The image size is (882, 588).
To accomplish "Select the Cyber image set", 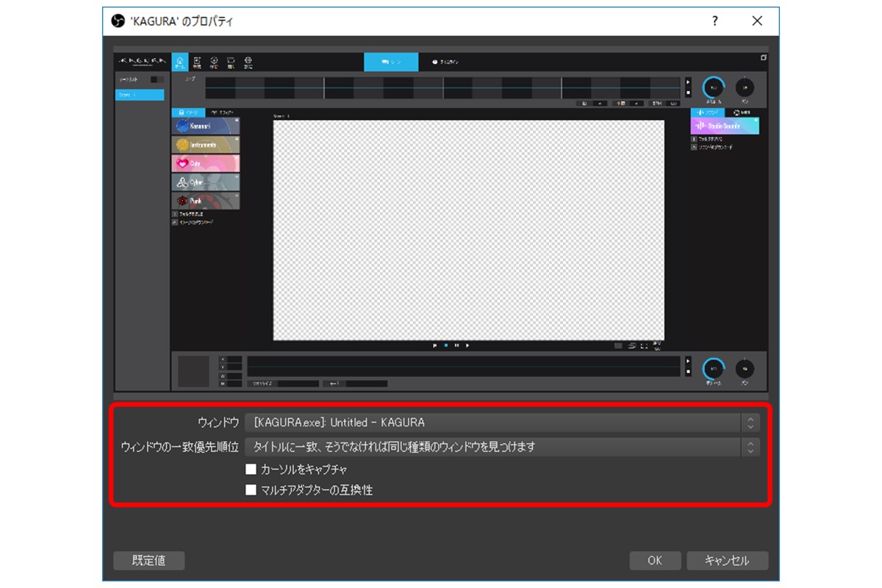I will (206, 182).
